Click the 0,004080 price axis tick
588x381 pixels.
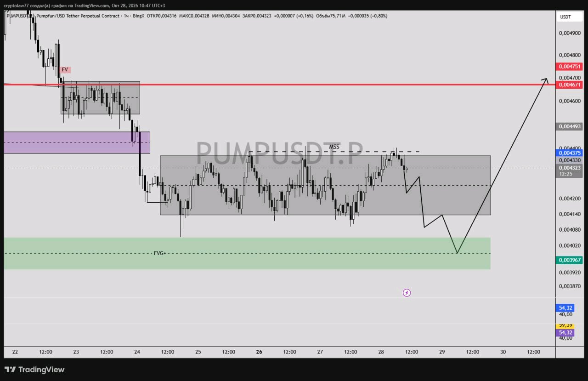pyautogui.click(x=570, y=229)
